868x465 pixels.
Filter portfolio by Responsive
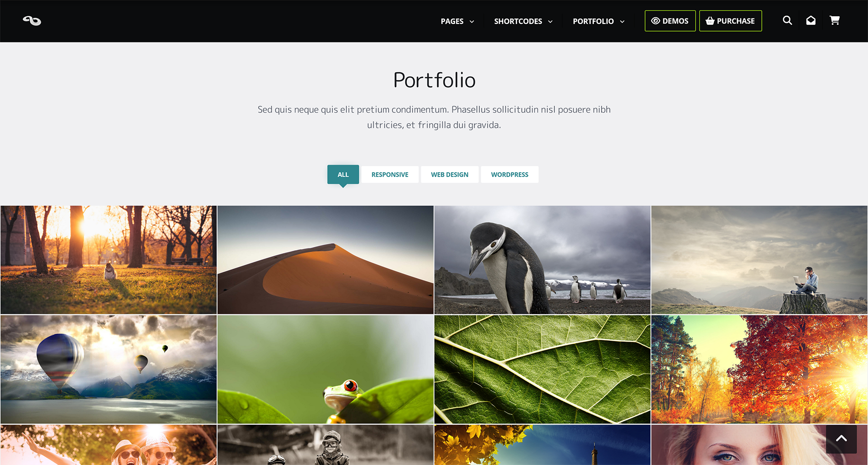tap(390, 174)
